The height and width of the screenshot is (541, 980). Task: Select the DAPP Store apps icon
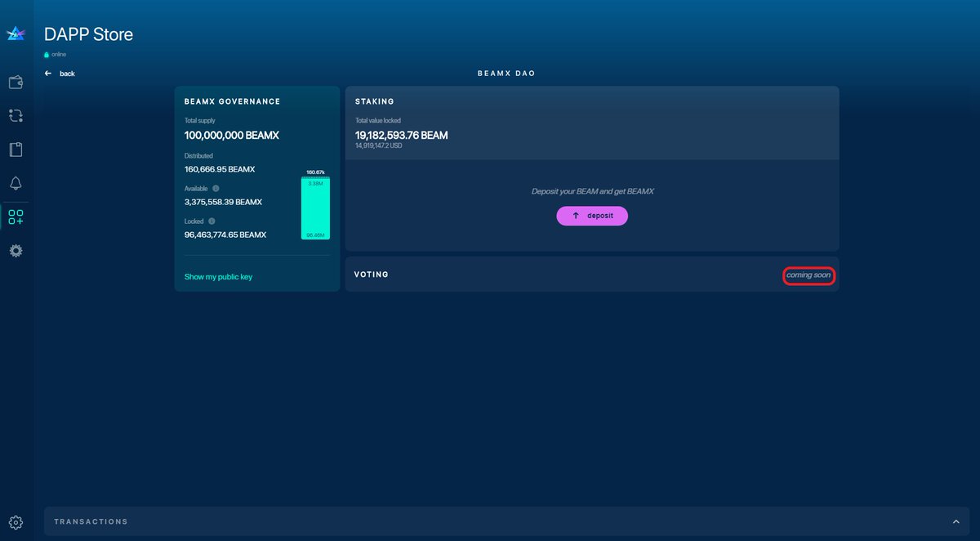coord(16,217)
